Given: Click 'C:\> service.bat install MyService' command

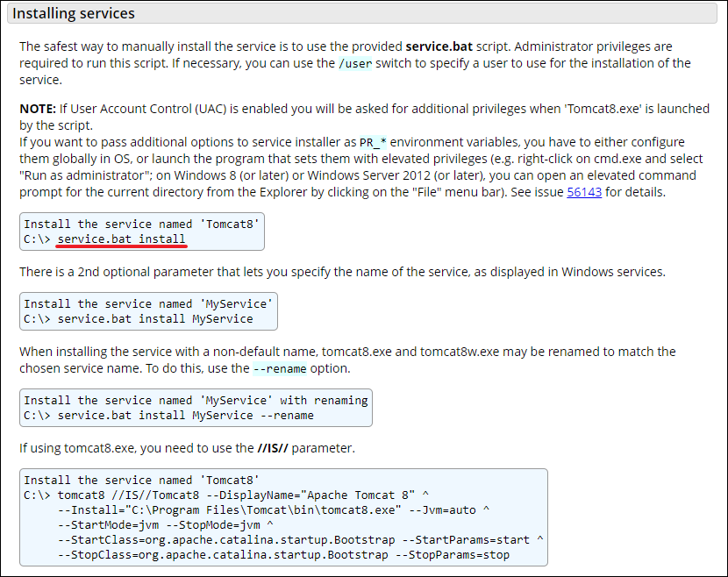Looking at the screenshot, I should tap(139, 319).
